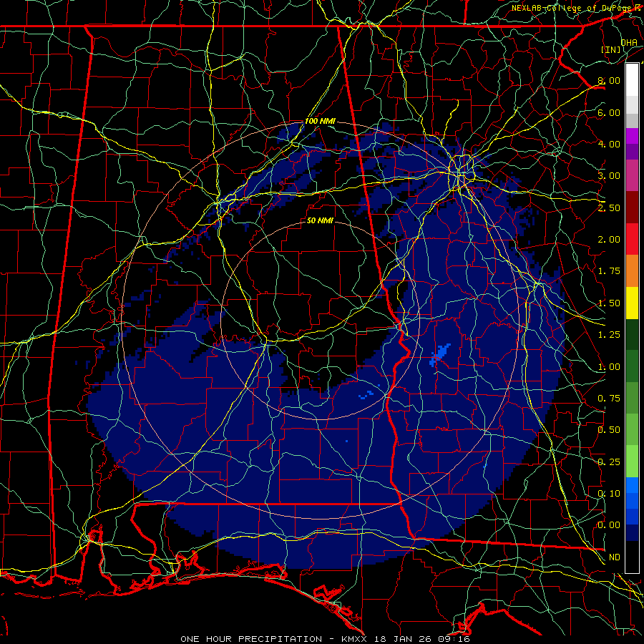The image size is (644, 644).
Task: Select the bright red legend swatch
Action: [632, 239]
